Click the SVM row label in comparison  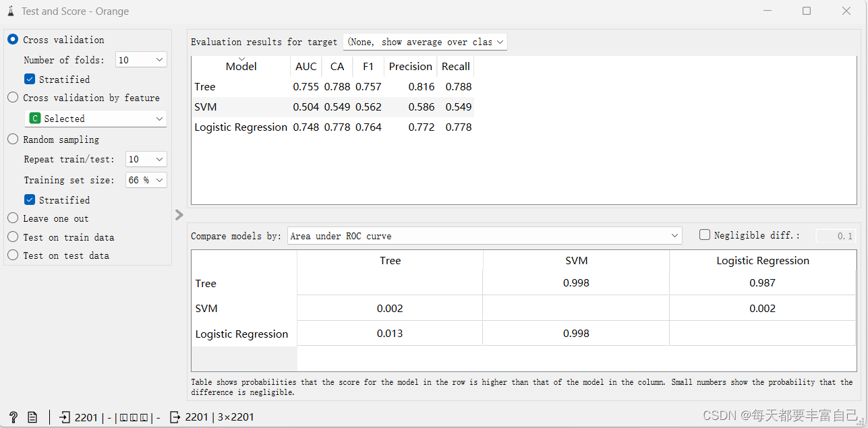206,308
